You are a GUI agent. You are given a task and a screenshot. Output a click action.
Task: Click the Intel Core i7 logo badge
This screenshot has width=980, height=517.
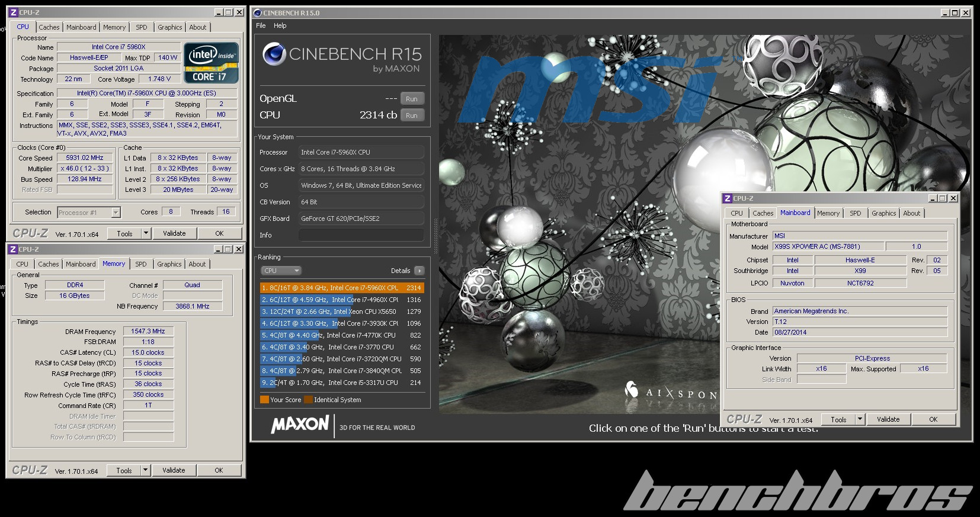211,62
